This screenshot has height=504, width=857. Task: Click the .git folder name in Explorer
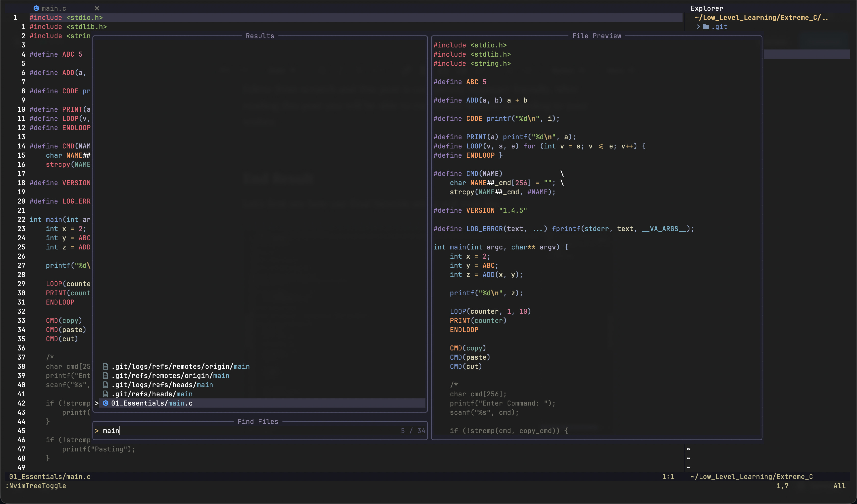[x=719, y=27]
